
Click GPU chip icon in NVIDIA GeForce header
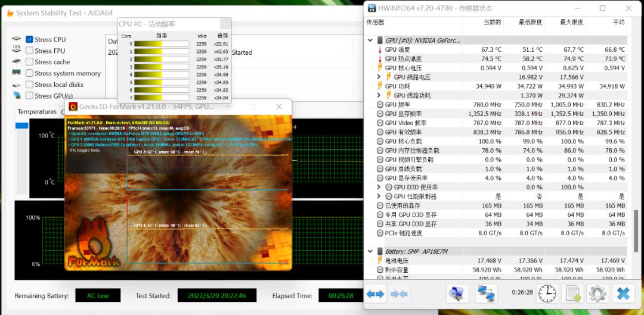(x=380, y=40)
